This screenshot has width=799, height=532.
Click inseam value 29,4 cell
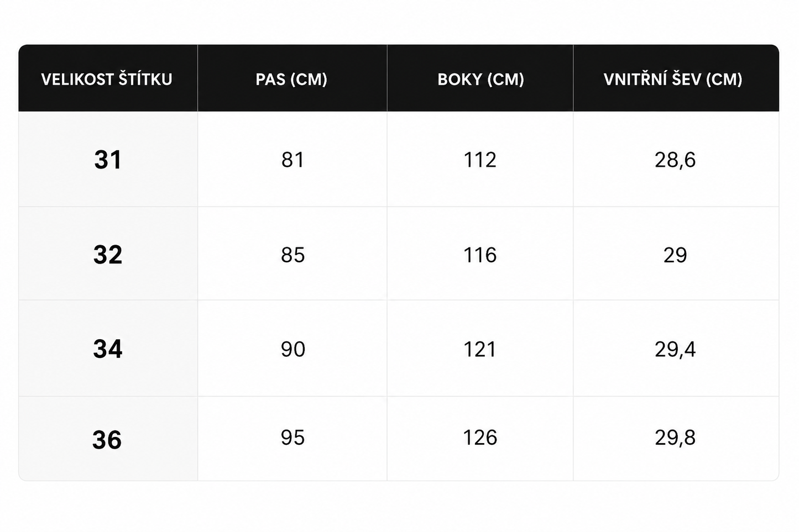(x=676, y=349)
